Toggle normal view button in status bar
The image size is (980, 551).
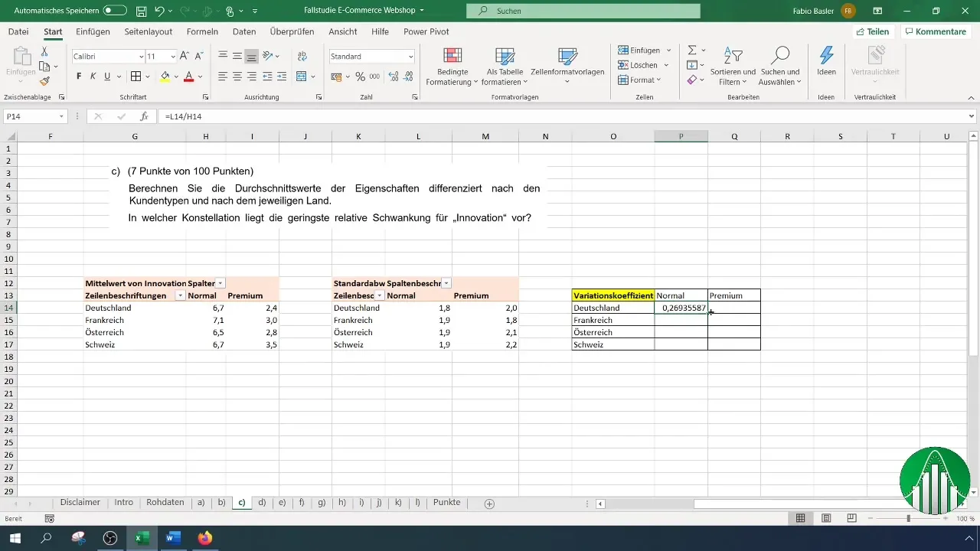click(800, 518)
